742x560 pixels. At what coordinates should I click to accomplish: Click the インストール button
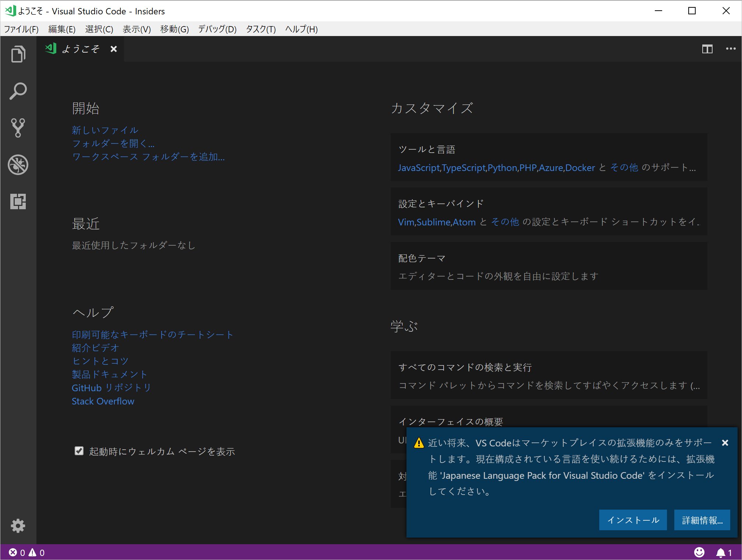(633, 520)
